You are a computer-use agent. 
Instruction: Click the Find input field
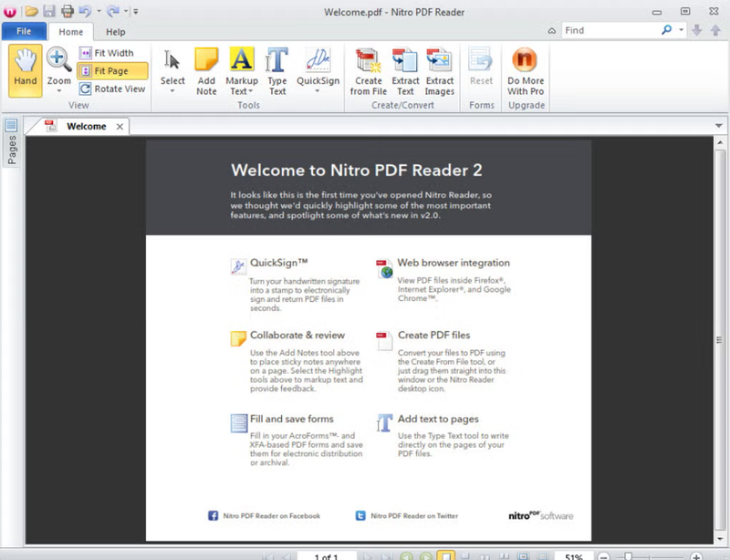point(610,30)
